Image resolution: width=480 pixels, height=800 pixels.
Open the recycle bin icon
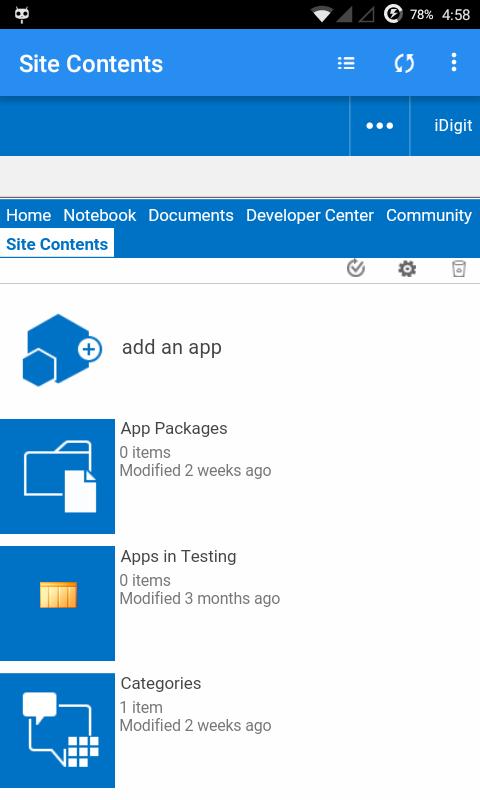pos(459,268)
